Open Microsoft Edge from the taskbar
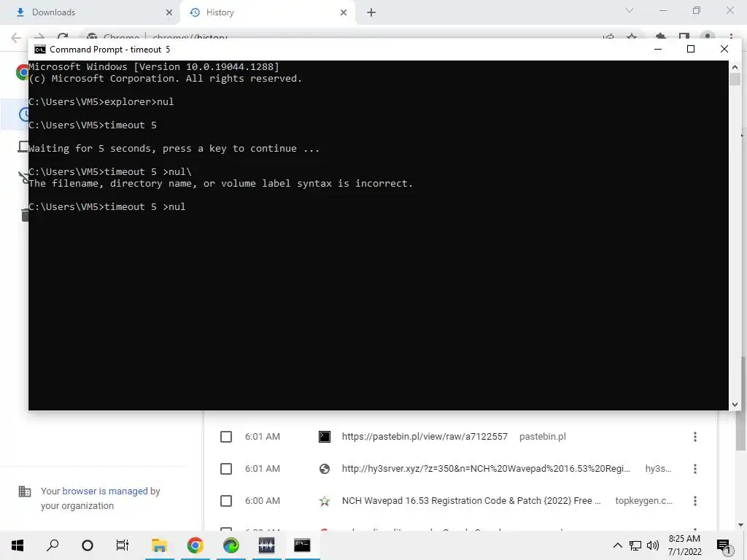 (x=231, y=545)
